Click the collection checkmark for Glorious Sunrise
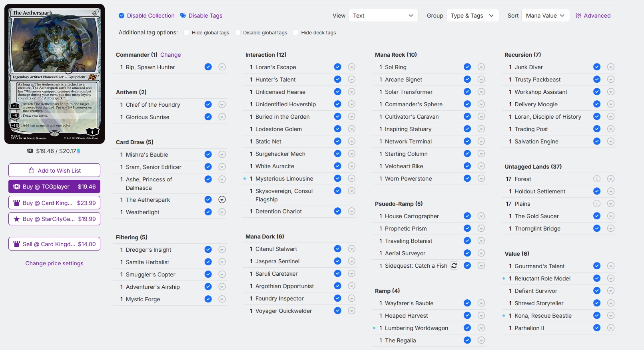The width and height of the screenshot is (644, 350). (208, 117)
